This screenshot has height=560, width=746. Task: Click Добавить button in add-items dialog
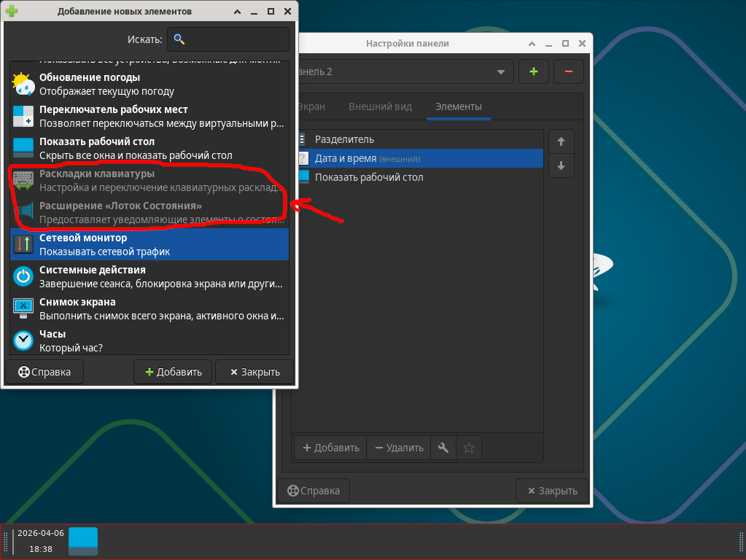coord(173,372)
